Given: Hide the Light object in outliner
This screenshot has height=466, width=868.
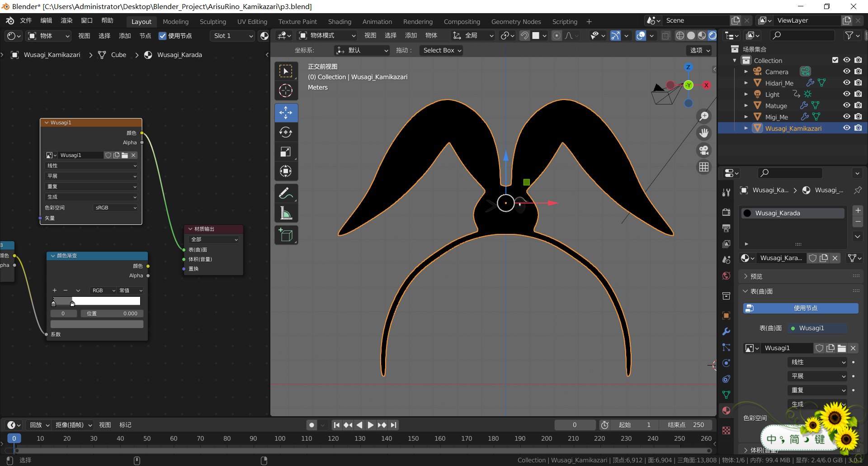Looking at the screenshot, I should point(846,94).
